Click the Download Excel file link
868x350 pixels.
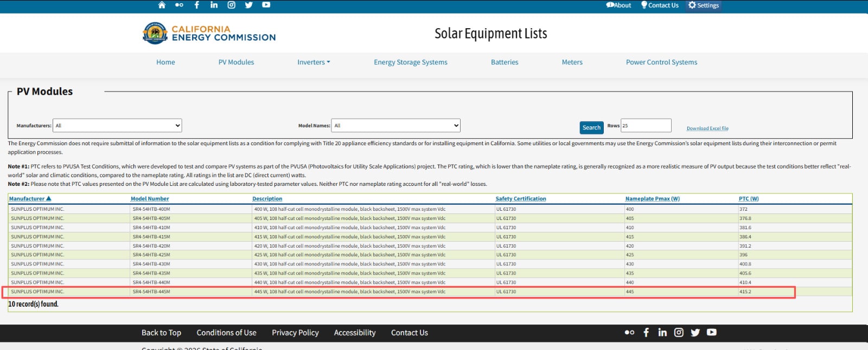point(707,128)
